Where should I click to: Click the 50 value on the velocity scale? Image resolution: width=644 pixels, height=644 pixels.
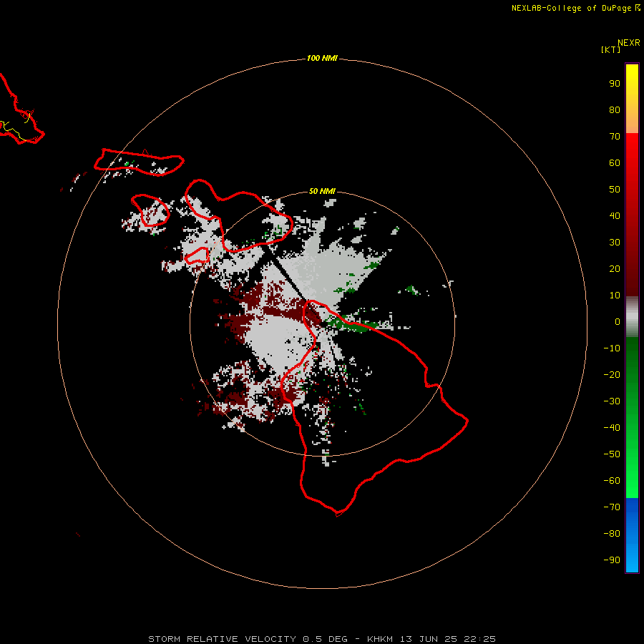[615, 190]
